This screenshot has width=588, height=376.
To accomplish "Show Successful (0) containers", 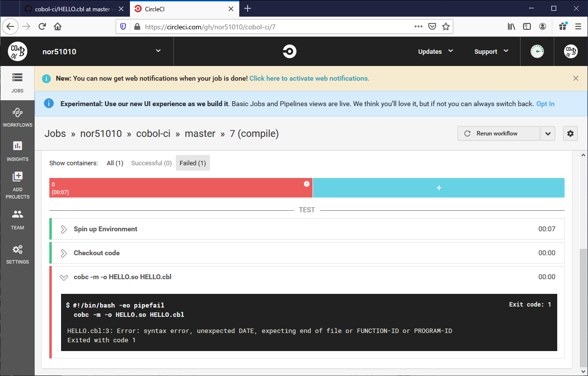I will (151, 163).
